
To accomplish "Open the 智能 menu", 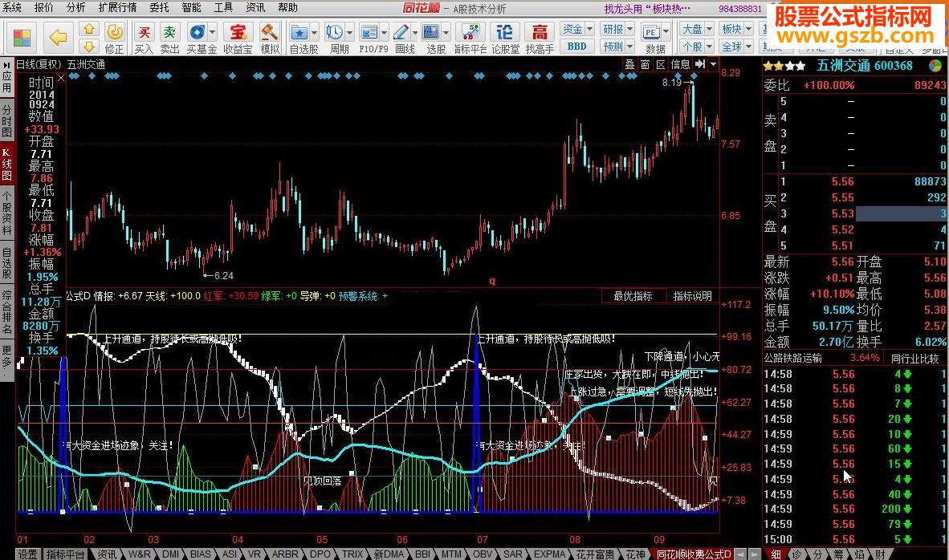I will [191, 7].
